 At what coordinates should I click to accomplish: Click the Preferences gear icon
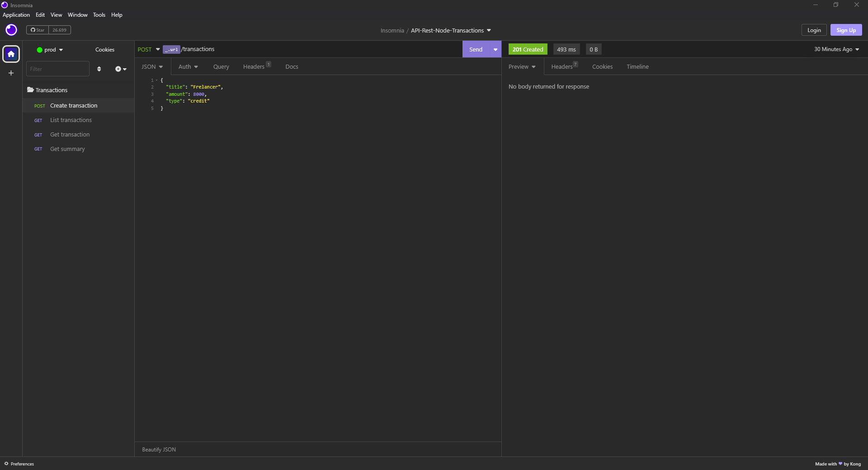[6, 464]
